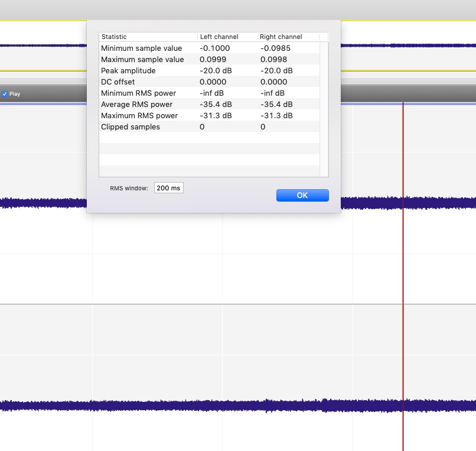Screen dimensions: 476x451
Task: Select the Minimum RMS power row
Action: [139, 93]
